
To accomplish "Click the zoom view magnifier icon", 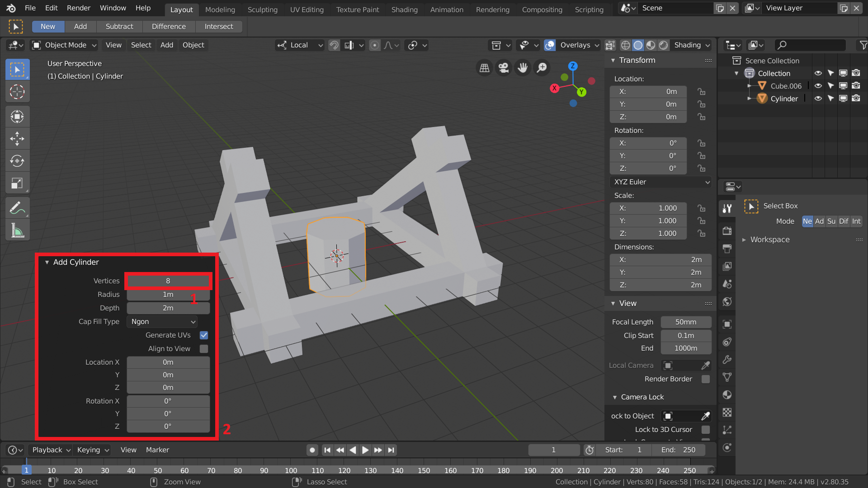I will tap(542, 68).
